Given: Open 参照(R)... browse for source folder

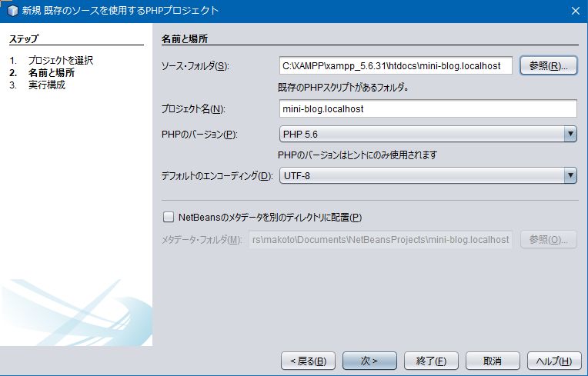Looking at the screenshot, I should [x=548, y=66].
